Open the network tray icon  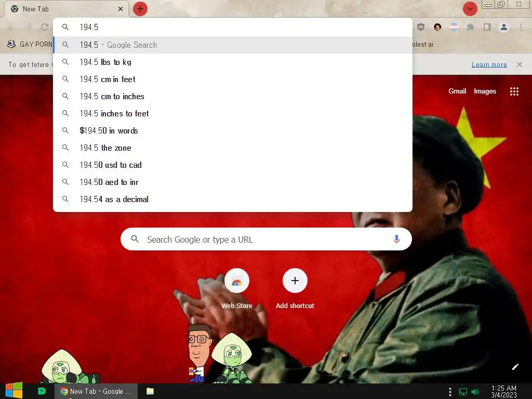click(x=463, y=392)
